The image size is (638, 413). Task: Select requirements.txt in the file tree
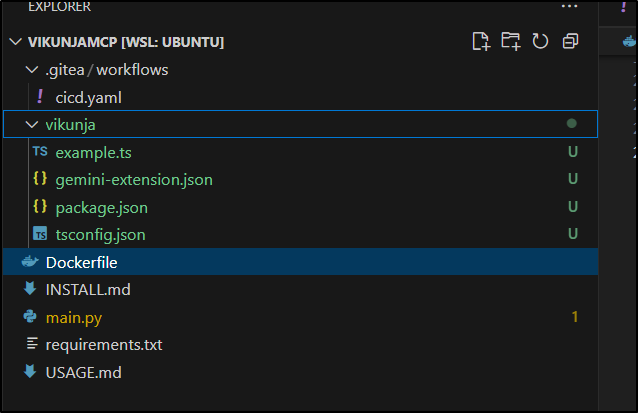(x=104, y=345)
